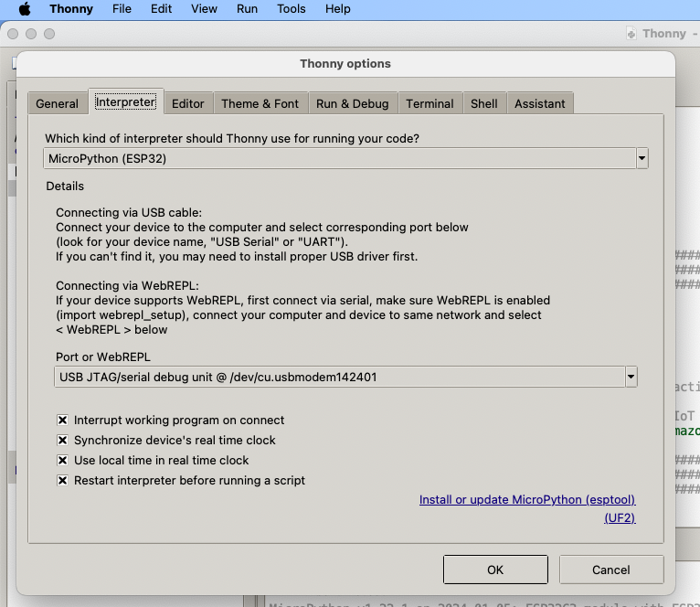Viewport: 700px width, 607px height.
Task: Click the MicroPython (ESP32) interpreter field
Action: (339, 158)
